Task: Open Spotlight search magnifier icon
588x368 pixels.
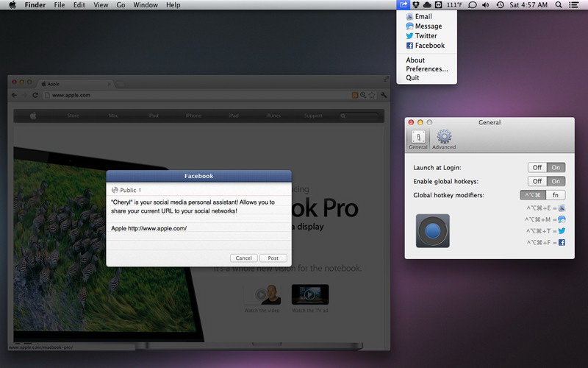Action: (558, 5)
